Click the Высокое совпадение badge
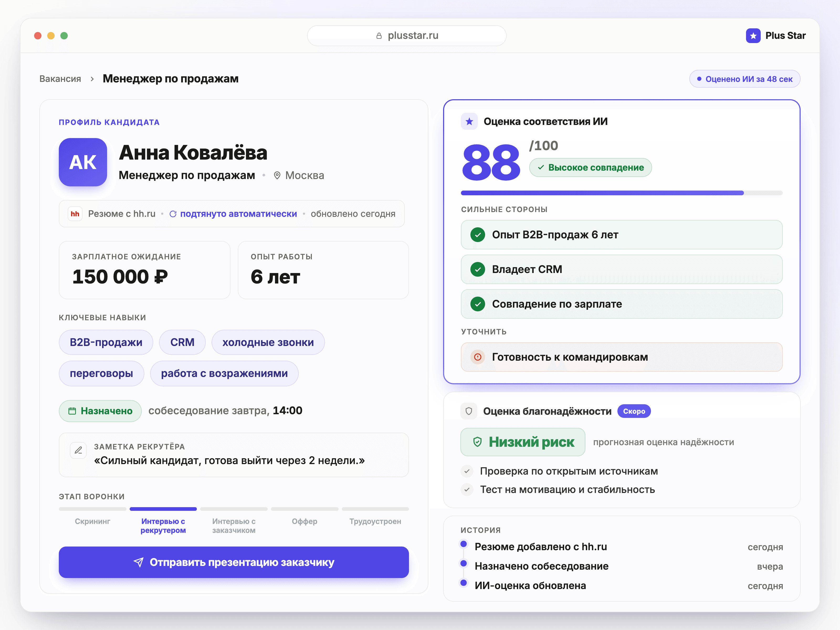The image size is (840, 630). coord(591,167)
